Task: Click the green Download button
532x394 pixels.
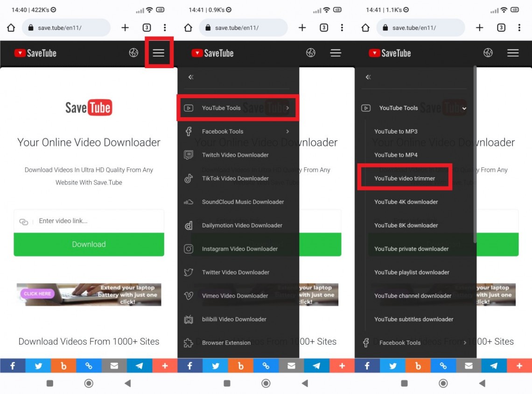Action: [x=89, y=244]
